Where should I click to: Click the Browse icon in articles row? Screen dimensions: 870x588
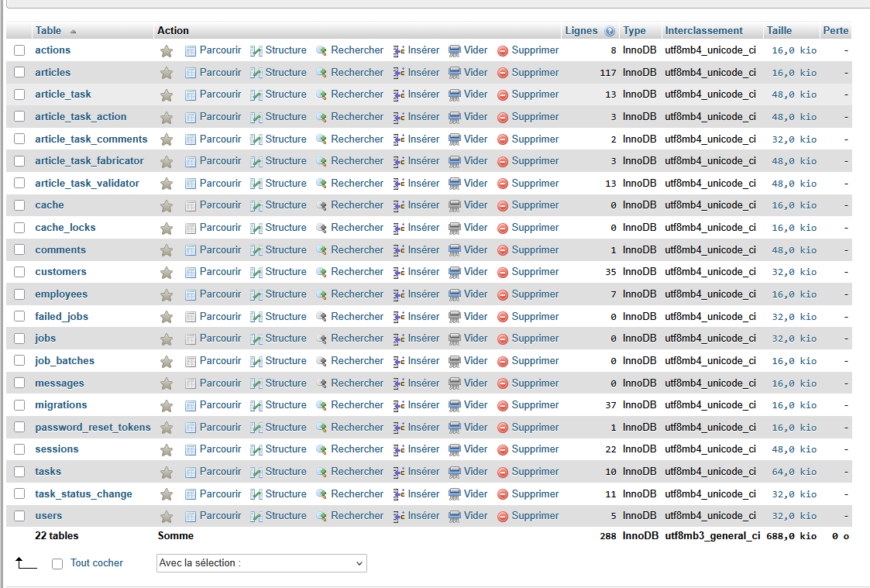tap(191, 73)
